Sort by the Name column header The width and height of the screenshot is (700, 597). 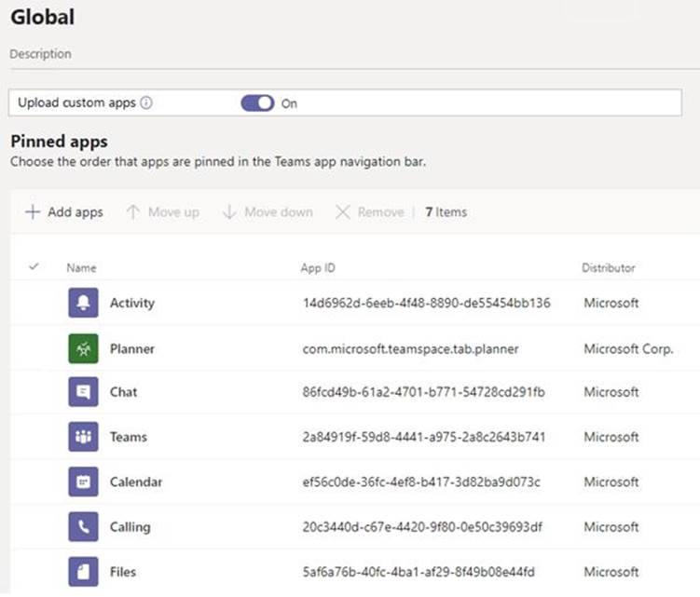coord(81,268)
